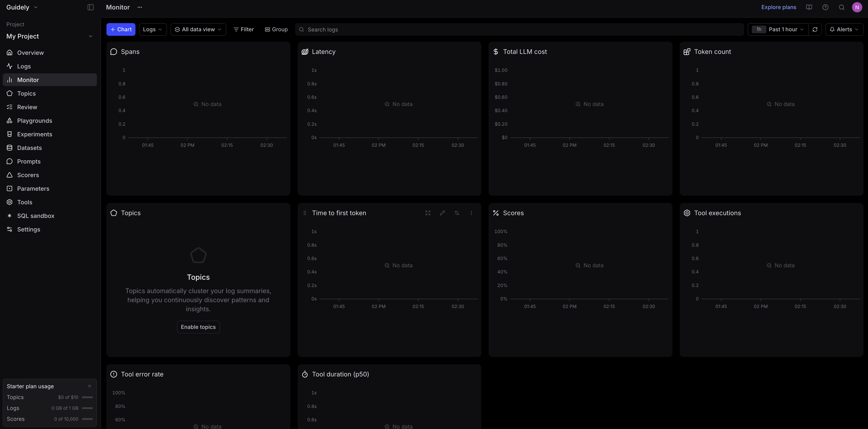Open SQL sandbox in the sidebar
This screenshot has width=868, height=429.
[50, 216]
